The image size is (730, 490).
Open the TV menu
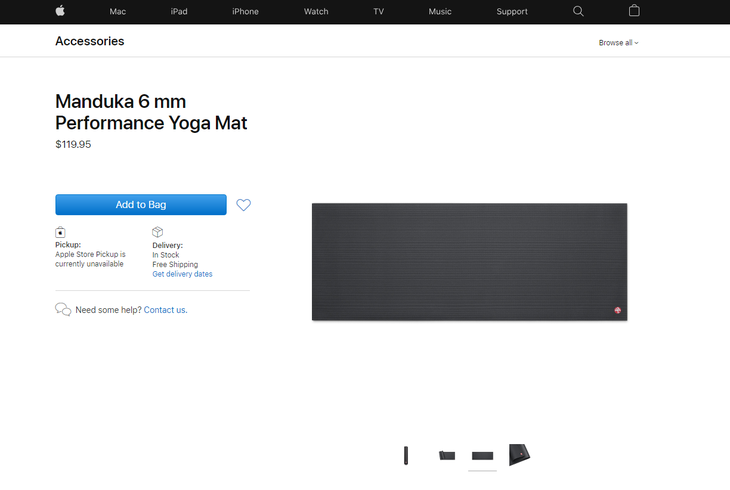point(379,12)
